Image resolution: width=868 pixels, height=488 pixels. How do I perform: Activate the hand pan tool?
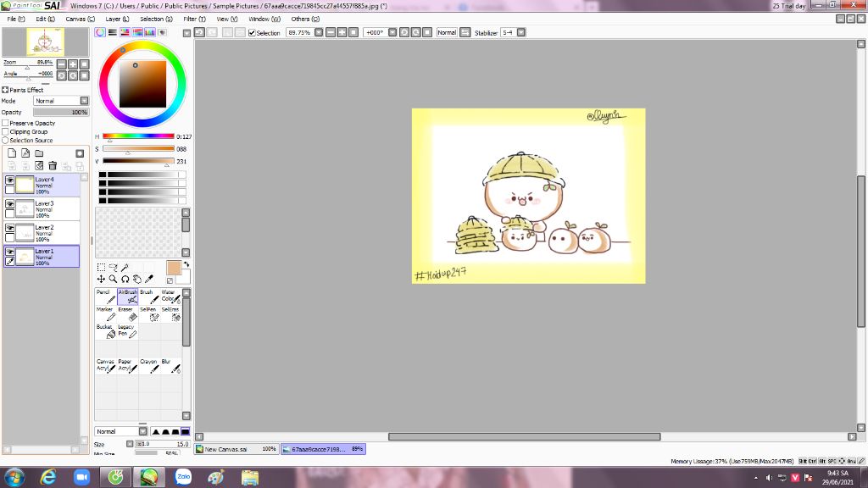136,280
